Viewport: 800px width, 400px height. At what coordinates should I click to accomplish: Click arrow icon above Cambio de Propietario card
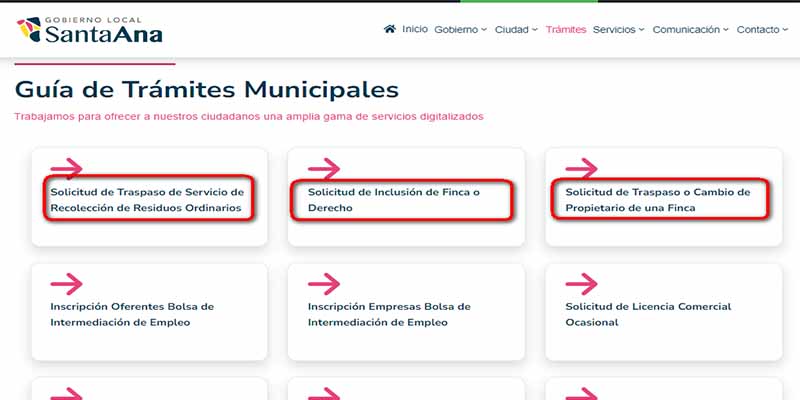click(582, 168)
